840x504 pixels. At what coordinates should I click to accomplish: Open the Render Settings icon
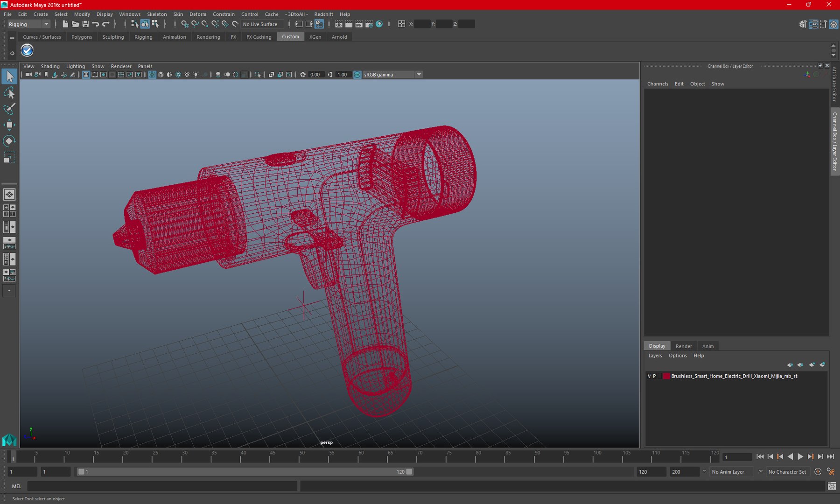pos(369,24)
